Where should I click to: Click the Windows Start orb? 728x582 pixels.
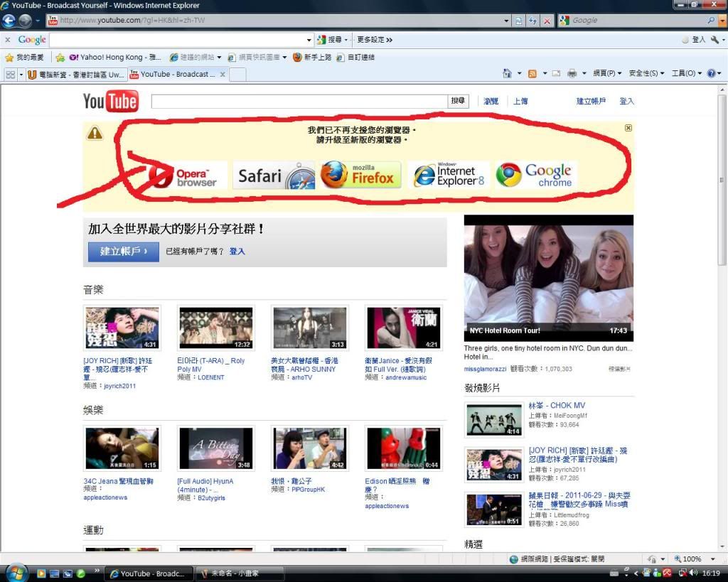pos(16,573)
